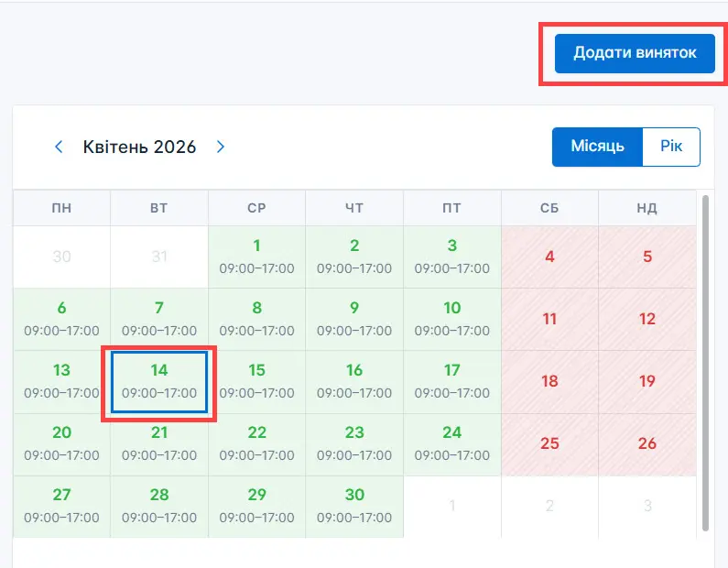Click greyed-out May 3 cell

(647, 506)
